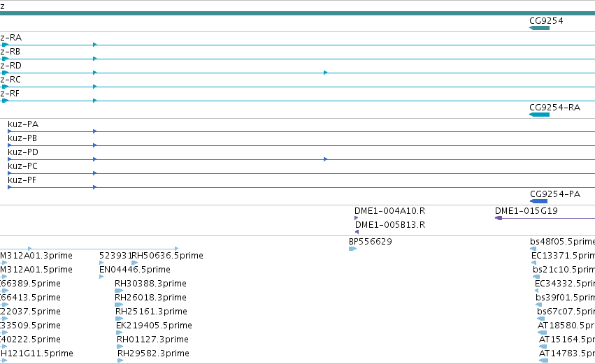Open the CG9254-PA protein label
Viewport: 595px width, 364px height.
[x=555, y=194]
